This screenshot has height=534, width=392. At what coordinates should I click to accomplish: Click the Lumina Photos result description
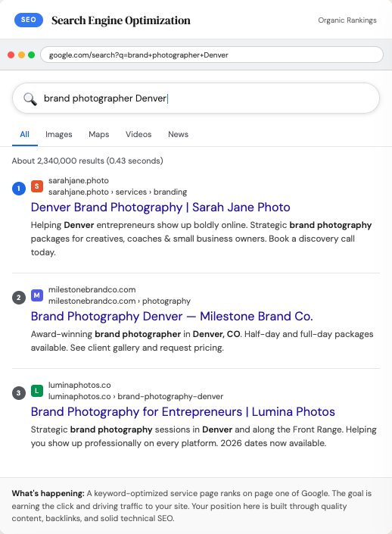click(204, 436)
